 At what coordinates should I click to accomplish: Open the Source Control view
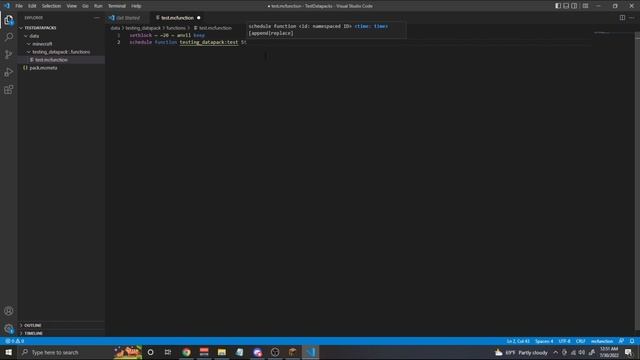pyautogui.click(x=9, y=54)
